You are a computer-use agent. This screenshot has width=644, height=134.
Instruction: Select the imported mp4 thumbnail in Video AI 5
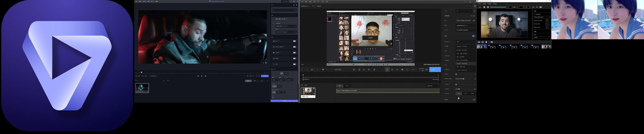tap(308, 93)
